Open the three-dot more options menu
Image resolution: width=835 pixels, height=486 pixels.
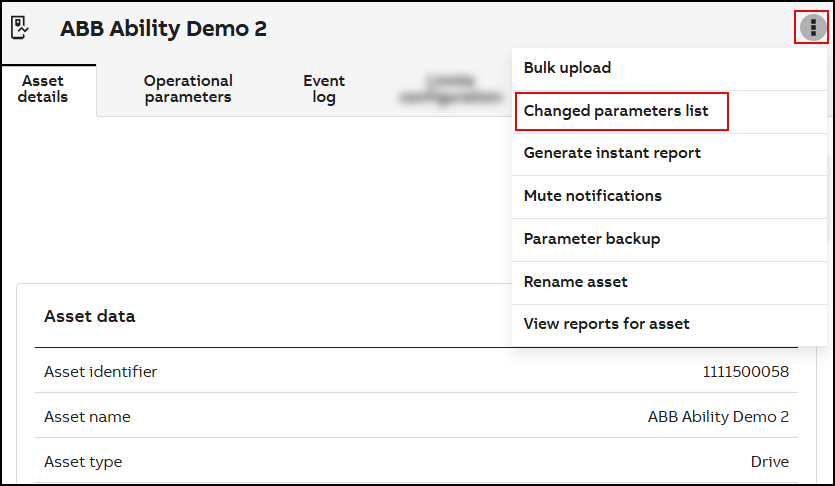pos(812,28)
